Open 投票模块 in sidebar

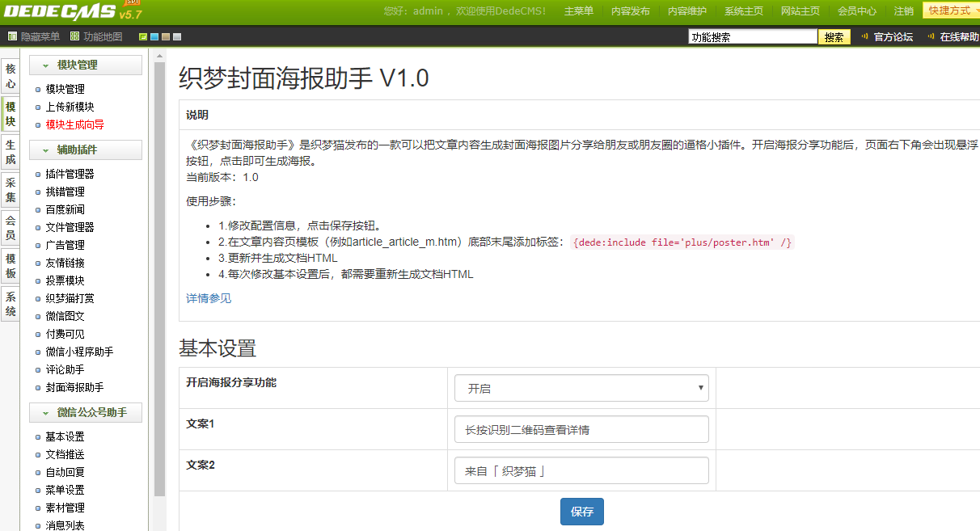[x=65, y=280]
